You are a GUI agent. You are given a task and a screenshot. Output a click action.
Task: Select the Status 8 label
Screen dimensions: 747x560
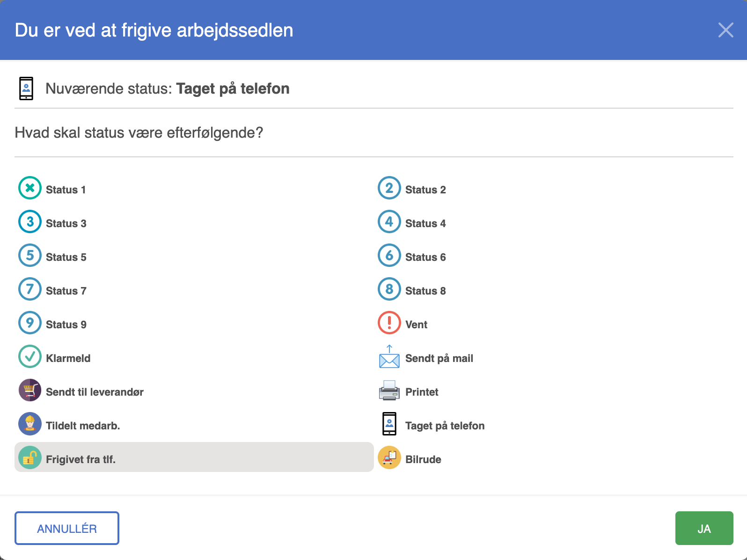click(x=425, y=291)
